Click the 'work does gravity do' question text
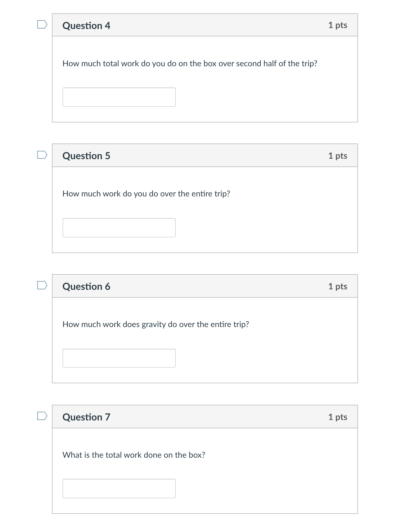397x532 pixels. 156,324
